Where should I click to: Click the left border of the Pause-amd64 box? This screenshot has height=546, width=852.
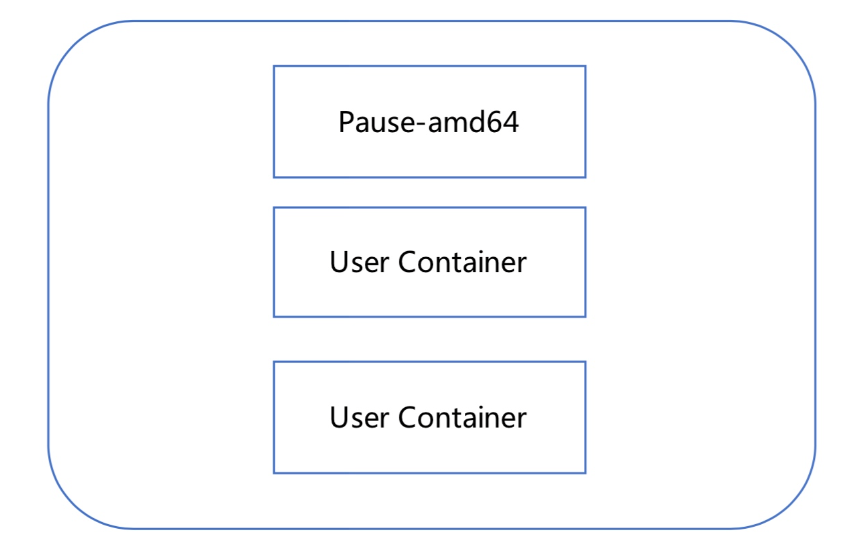coord(274,122)
